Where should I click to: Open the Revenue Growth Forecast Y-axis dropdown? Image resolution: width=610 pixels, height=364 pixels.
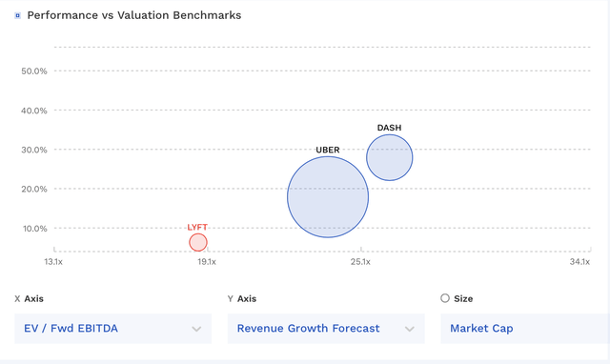(x=326, y=329)
